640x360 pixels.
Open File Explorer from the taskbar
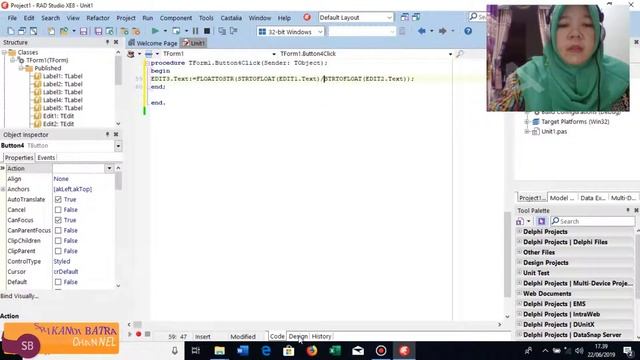click(220, 351)
